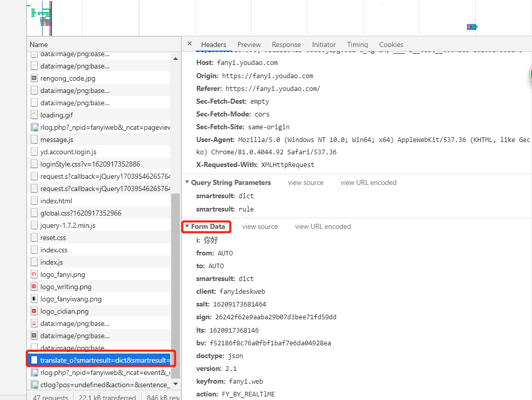Click the ctlog?pos=undefined image icon
The width and height of the screenshot is (532, 400).
click(x=35, y=385)
